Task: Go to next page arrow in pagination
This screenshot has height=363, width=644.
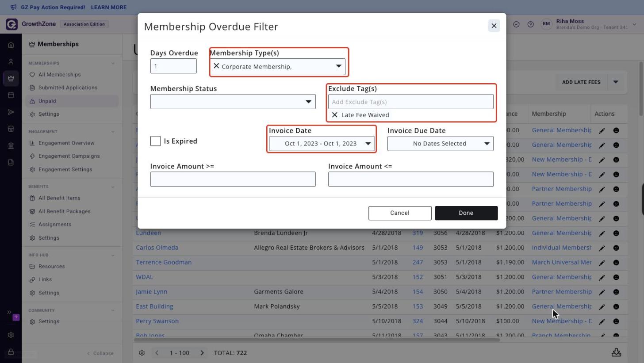Action: (202, 353)
